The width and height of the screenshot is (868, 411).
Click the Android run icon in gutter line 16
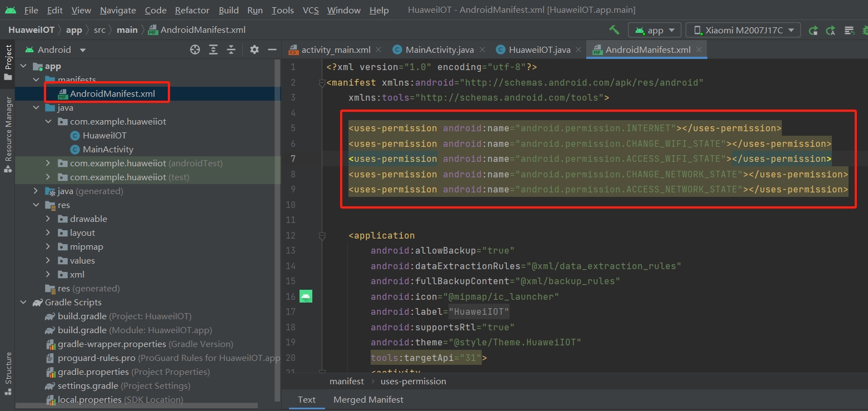coord(306,296)
